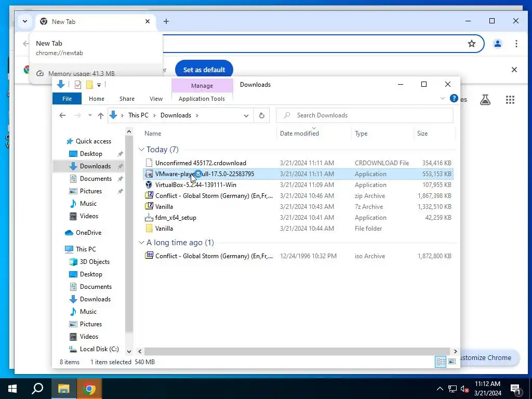Sort files by Size column
The width and height of the screenshot is (532, 399).
pos(422,134)
